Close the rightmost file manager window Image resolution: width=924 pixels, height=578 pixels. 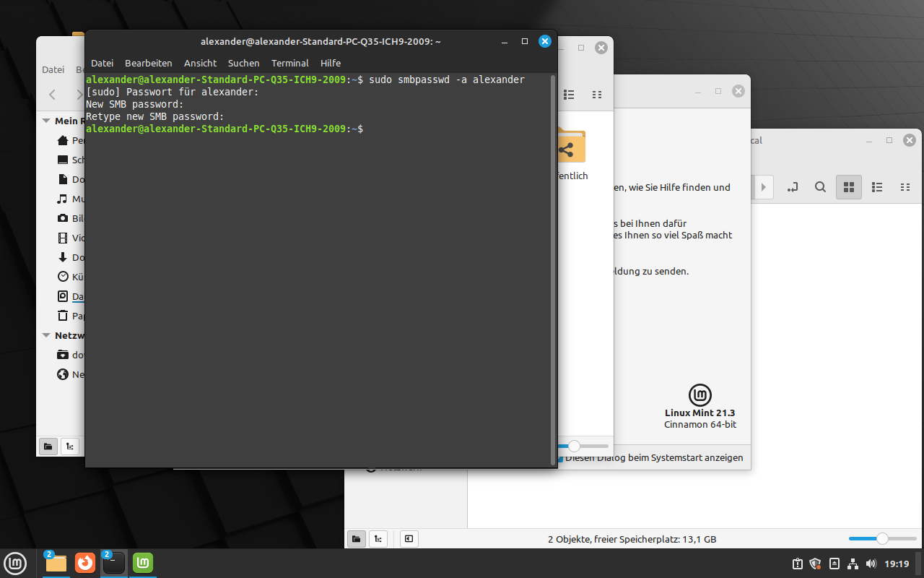[910, 140]
